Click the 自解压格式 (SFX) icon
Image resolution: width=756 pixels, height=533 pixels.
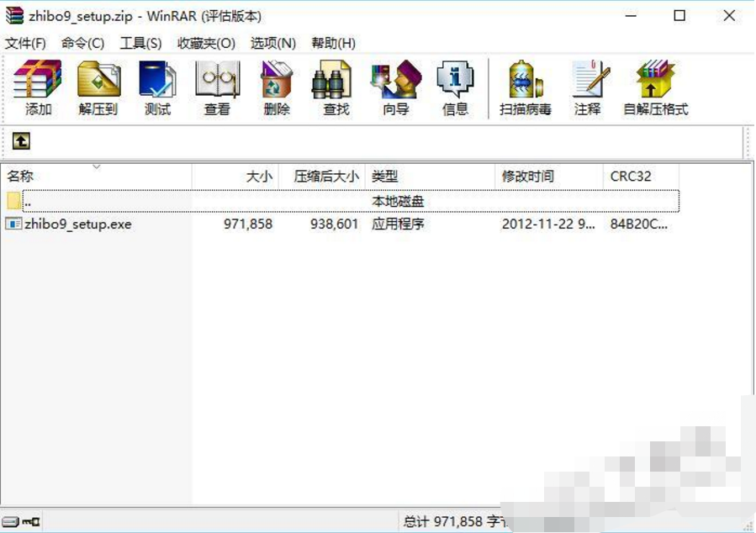pyautogui.click(x=655, y=88)
